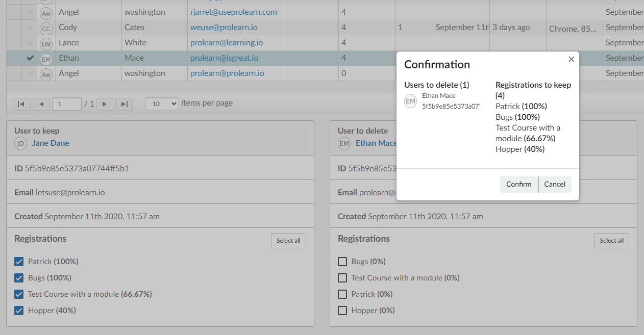Open the Jane Dane user profile link
Viewport: 644px width, 335px height.
[51, 143]
